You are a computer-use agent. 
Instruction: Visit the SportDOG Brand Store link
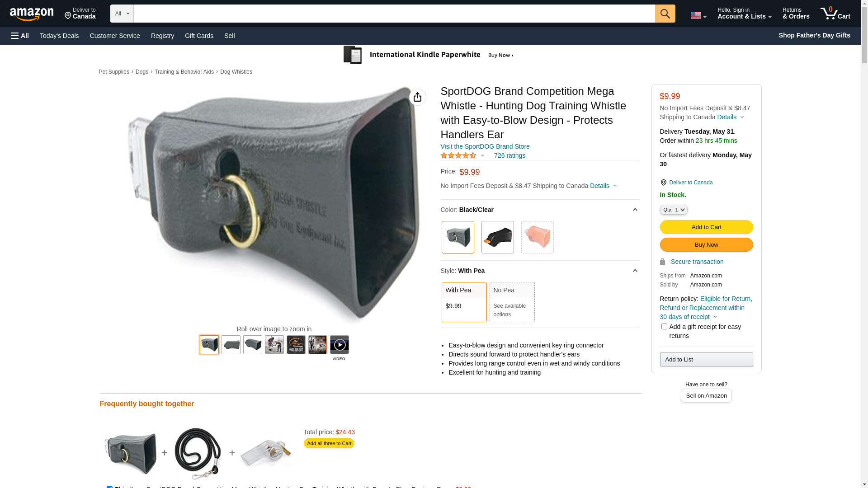pos(485,146)
